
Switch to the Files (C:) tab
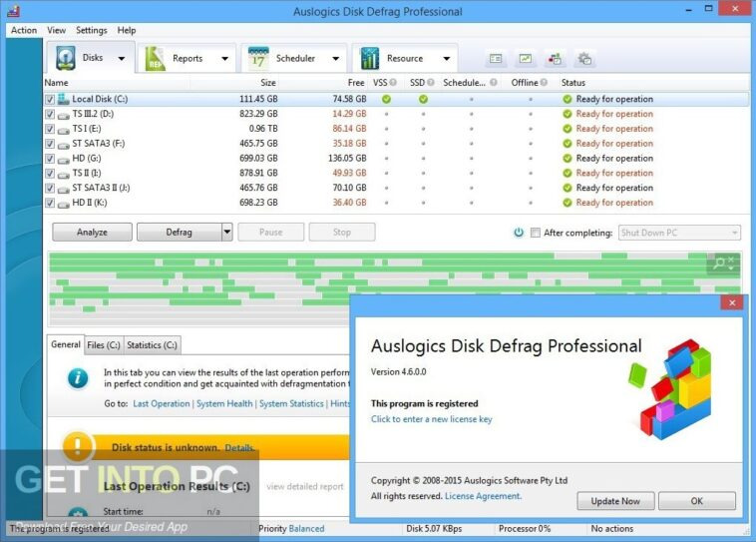click(103, 345)
